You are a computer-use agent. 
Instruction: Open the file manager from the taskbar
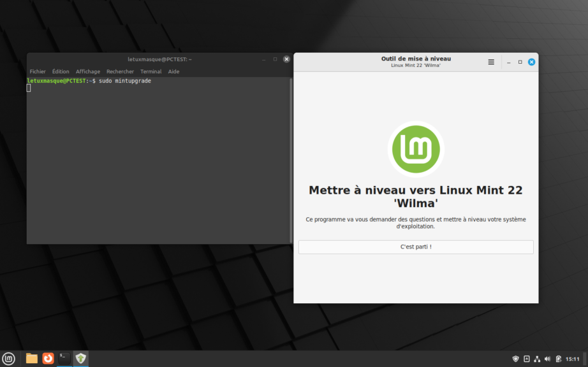pyautogui.click(x=30, y=358)
